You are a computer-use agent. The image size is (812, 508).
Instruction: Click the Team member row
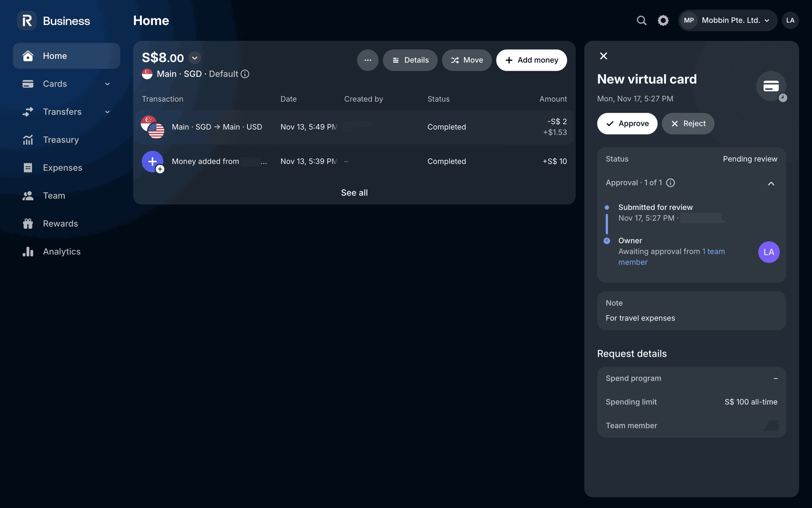pyautogui.click(x=691, y=426)
